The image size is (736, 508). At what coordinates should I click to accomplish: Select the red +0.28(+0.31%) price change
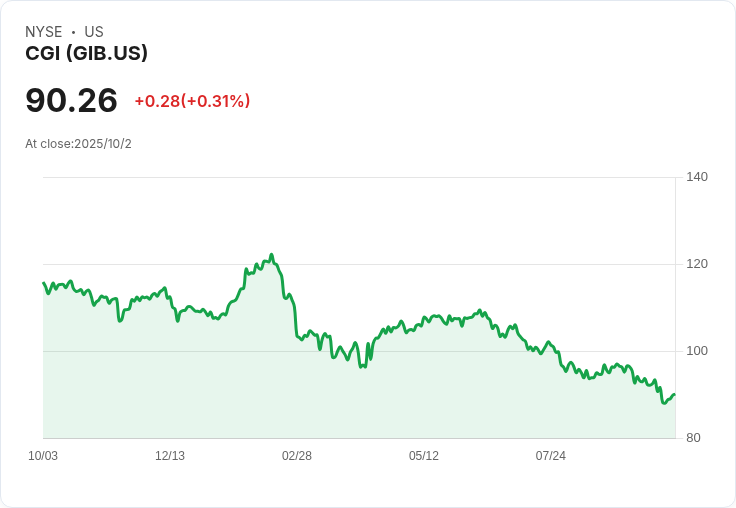tap(192, 101)
